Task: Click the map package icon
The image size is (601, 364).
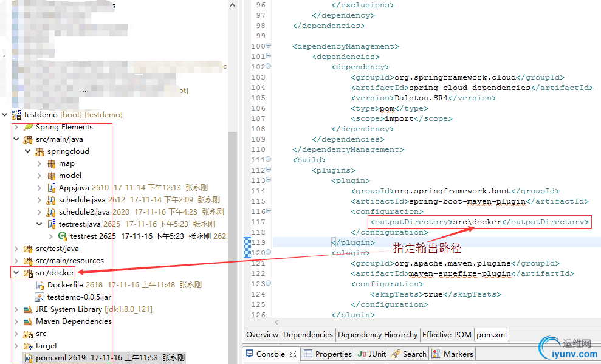Action: [52, 164]
